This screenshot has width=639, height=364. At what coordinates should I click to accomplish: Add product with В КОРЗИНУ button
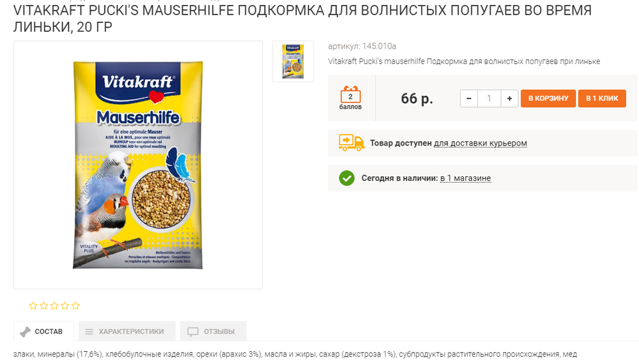[x=548, y=98]
